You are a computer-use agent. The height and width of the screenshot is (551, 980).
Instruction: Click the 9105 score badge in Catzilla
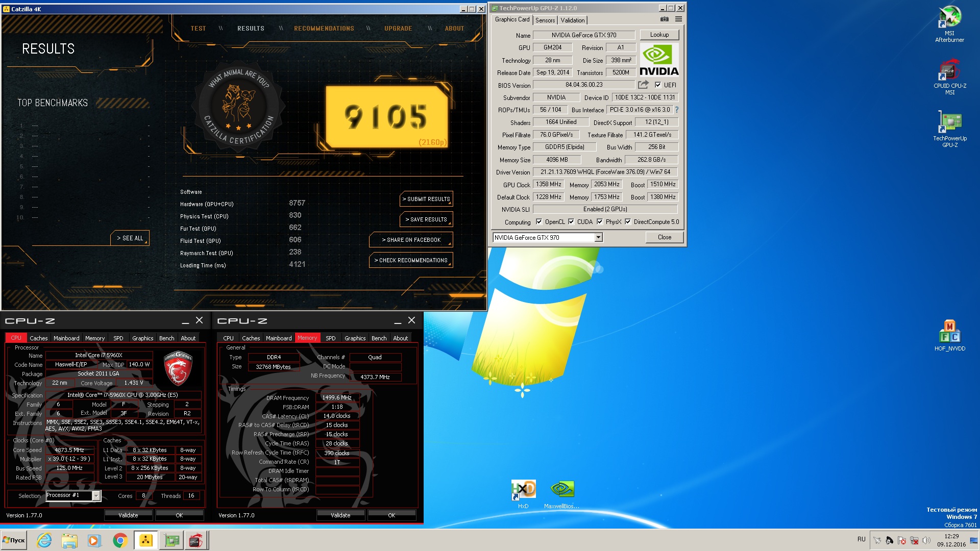pos(386,116)
